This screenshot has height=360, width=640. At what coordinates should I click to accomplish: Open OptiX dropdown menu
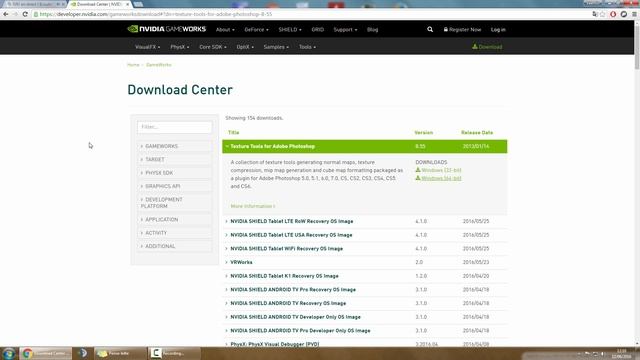[245, 47]
